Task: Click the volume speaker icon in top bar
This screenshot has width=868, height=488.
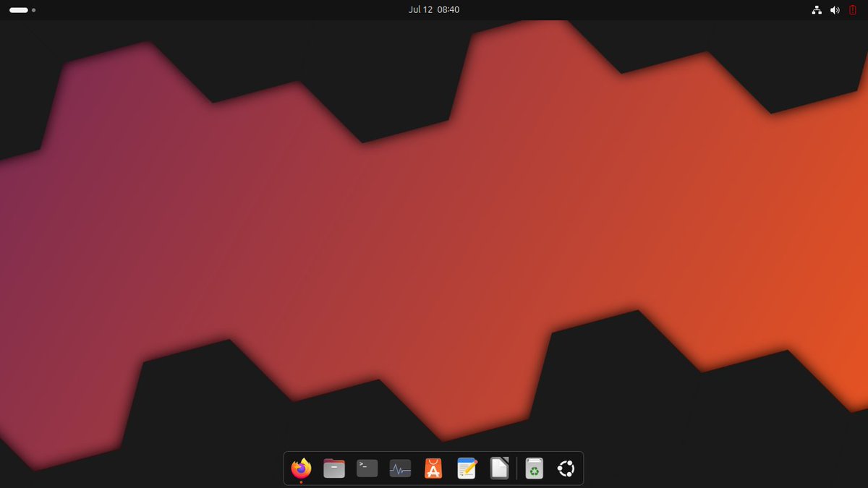Action: point(835,10)
